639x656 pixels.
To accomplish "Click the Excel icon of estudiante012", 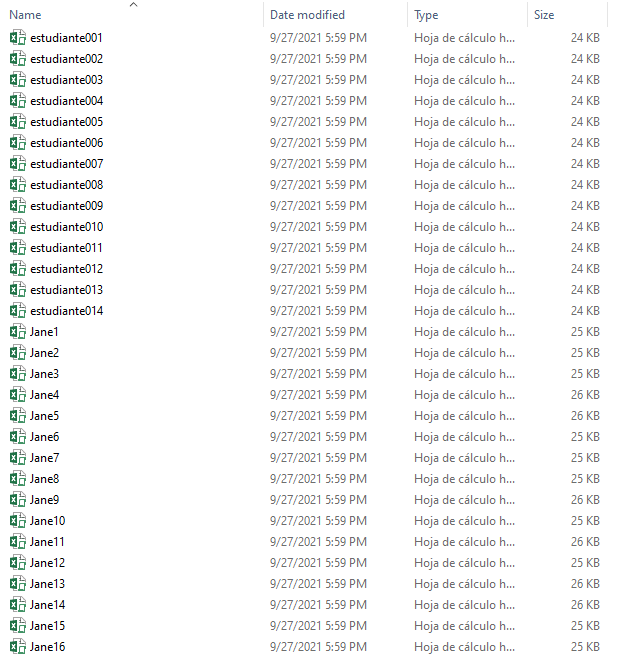I will coord(18,269).
